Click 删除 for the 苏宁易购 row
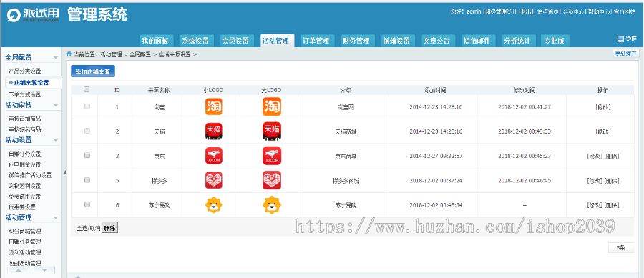Screen dimensions: 644x278 click(612, 205)
